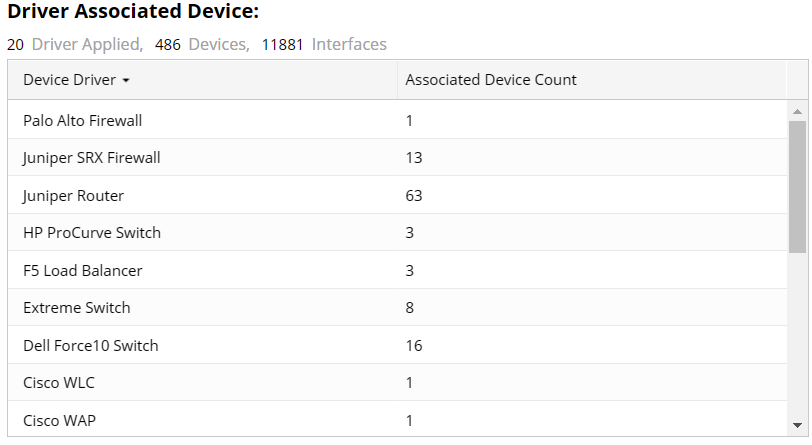This screenshot has height=445, width=812.
Task: Click the 11881 Interfaces summary text
Action: coord(324,44)
